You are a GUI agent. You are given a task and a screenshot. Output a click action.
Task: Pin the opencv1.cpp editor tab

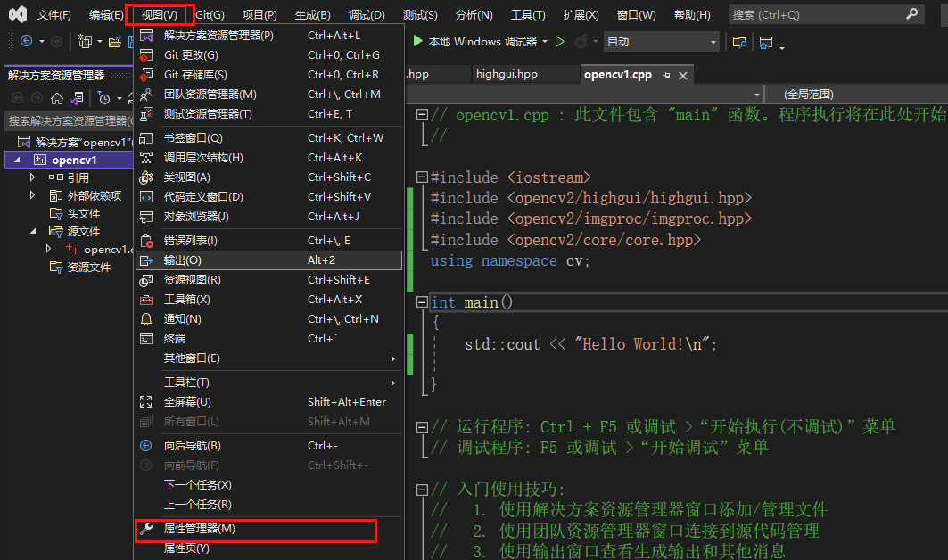667,75
